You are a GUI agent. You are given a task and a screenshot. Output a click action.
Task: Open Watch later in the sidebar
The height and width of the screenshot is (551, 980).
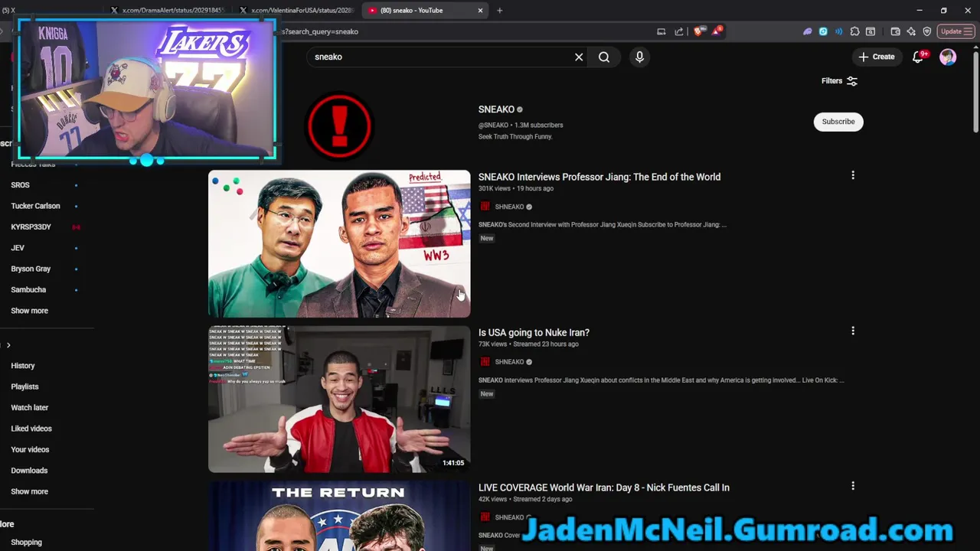pyautogui.click(x=29, y=408)
